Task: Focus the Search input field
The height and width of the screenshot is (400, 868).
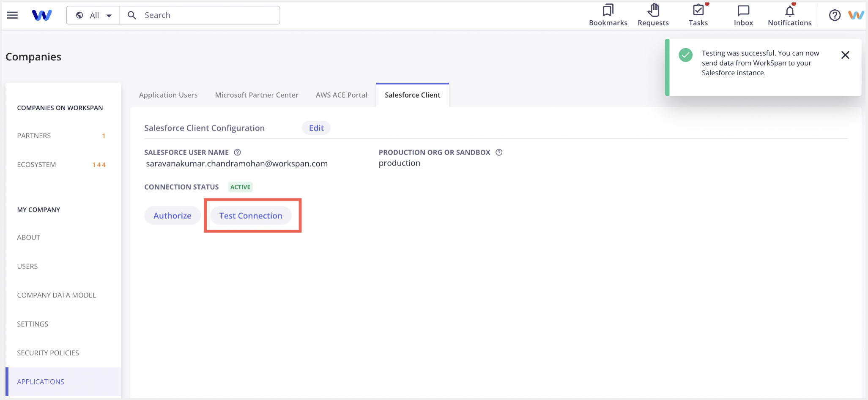Action: (200, 15)
